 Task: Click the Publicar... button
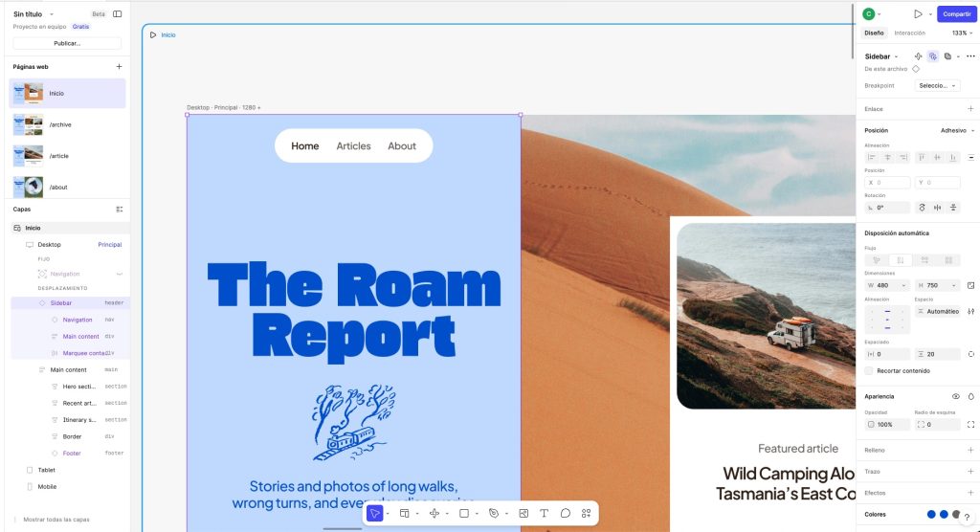[x=67, y=43]
